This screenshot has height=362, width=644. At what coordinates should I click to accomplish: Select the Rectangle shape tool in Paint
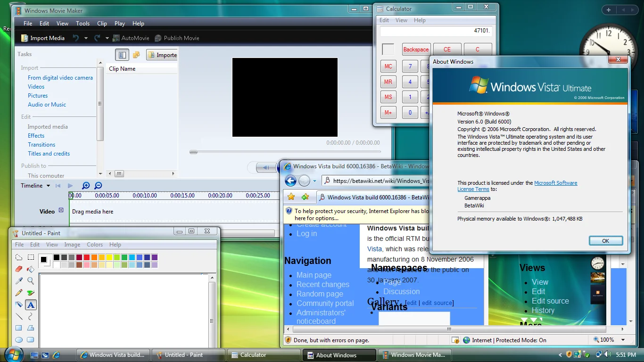click(x=19, y=328)
